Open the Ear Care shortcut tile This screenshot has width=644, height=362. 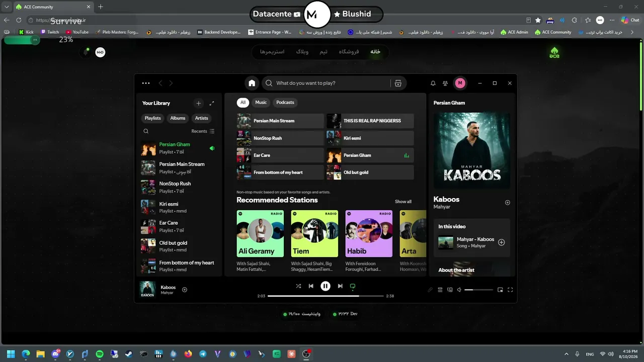pyautogui.click(x=280, y=155)
